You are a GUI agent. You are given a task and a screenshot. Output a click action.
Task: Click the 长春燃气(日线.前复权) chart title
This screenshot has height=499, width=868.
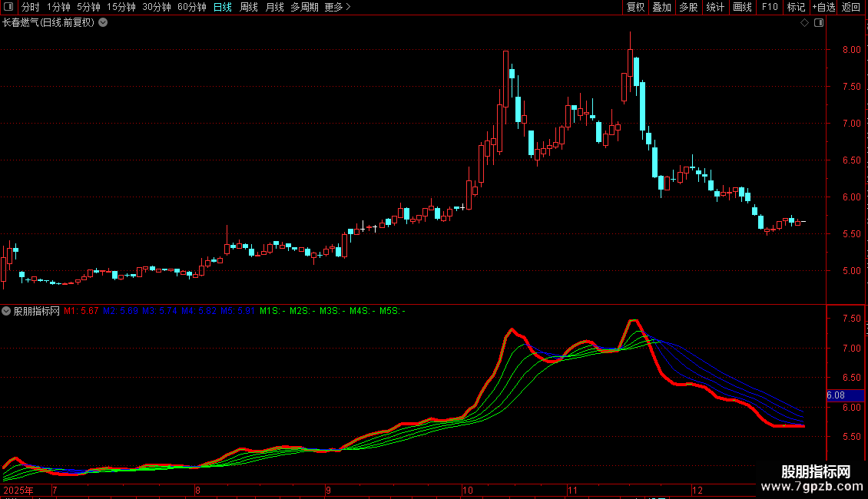(48, 23)
